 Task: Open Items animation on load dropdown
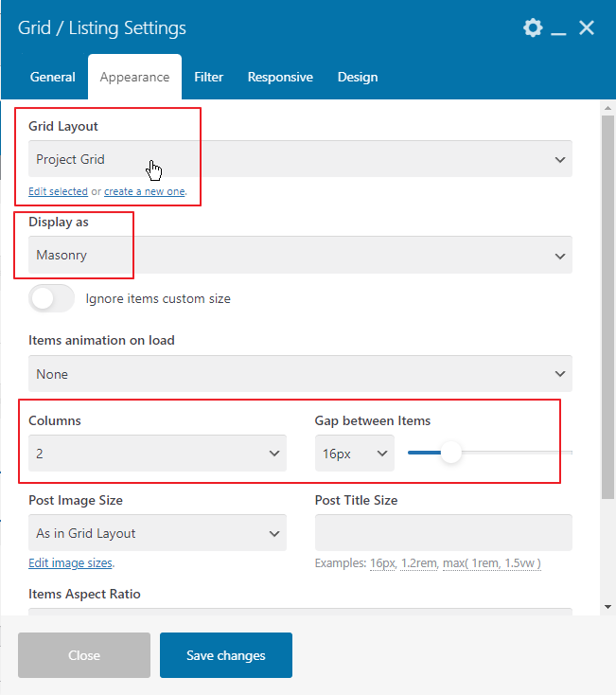tap(300, 374)
